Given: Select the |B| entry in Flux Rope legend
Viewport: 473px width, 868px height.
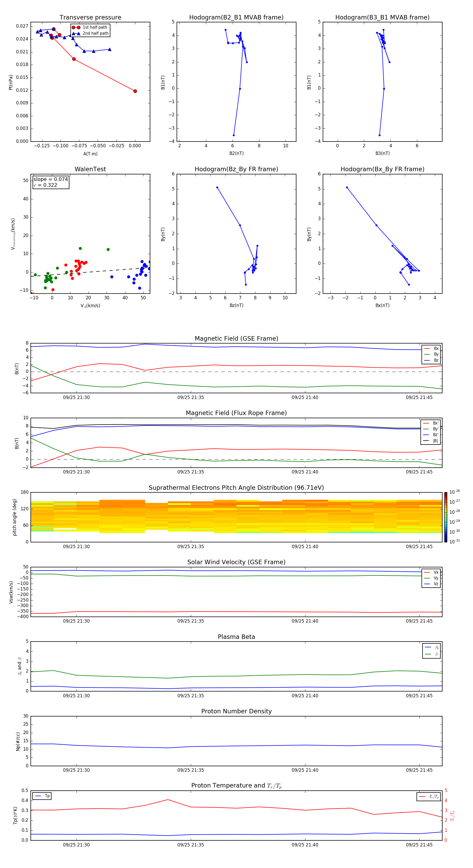Looking at the screenshot, I should tap(431, 441).
